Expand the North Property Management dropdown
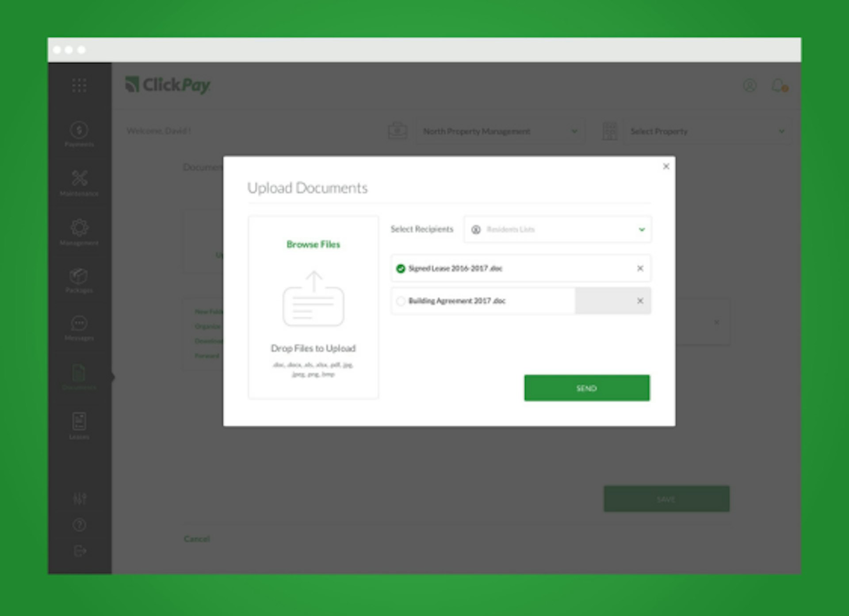This screenshot has height=616, width=849. pyautogui.click(x=500, y=131)
